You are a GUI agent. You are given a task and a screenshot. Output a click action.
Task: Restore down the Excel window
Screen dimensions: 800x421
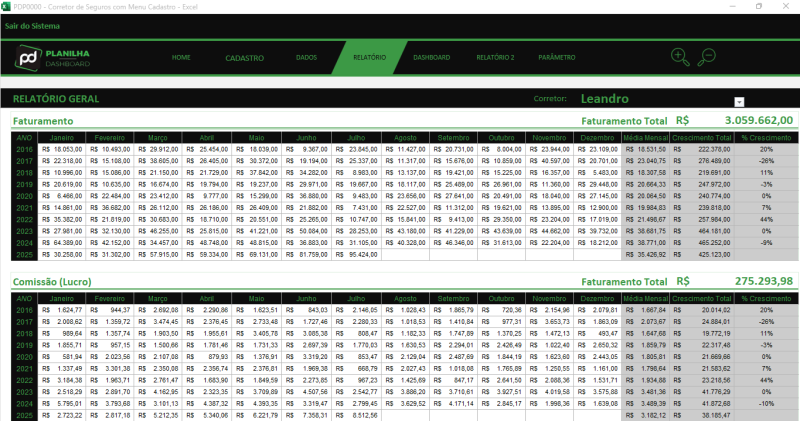click(758, 6)
